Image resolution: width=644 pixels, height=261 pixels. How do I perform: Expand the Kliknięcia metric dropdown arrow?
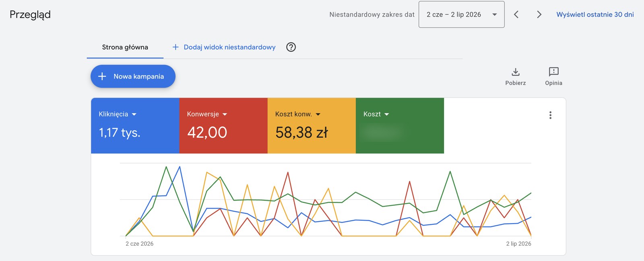[x=134, y=114]
